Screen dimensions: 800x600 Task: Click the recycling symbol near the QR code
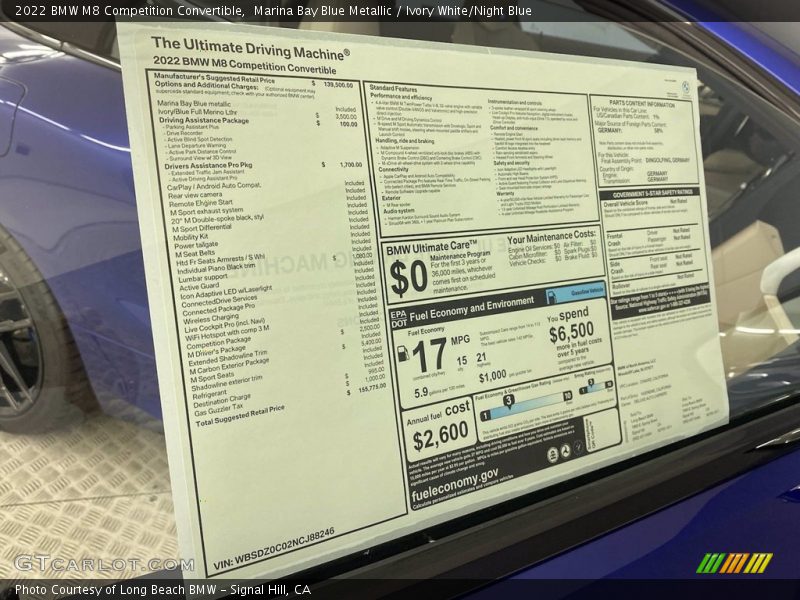point(565,451)
